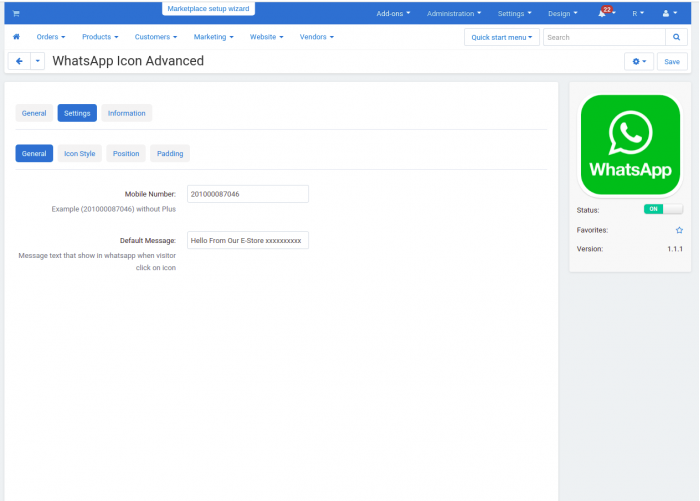Open the top bar Settings dropdown
The width and height of the screenshot is (700, 501).
[x=514, y=13]
